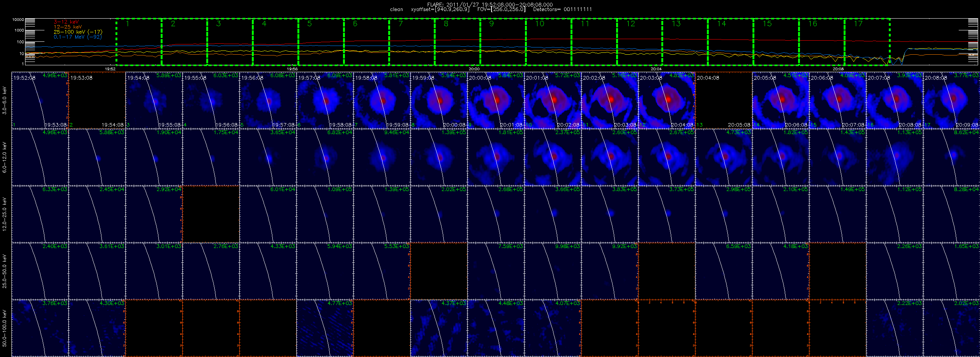
Task: Click the '12.0-25.0 keV' row label
Action: [x=5, y=215]
